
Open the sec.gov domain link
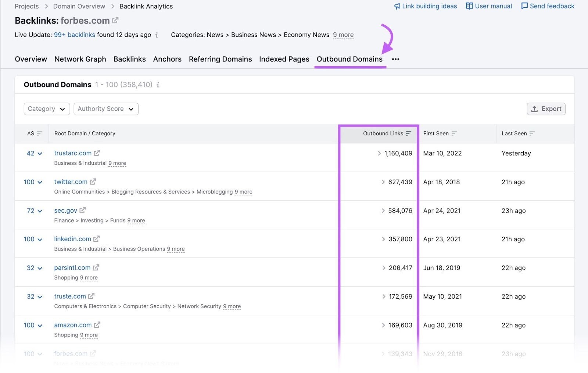(x=66, y=210)
